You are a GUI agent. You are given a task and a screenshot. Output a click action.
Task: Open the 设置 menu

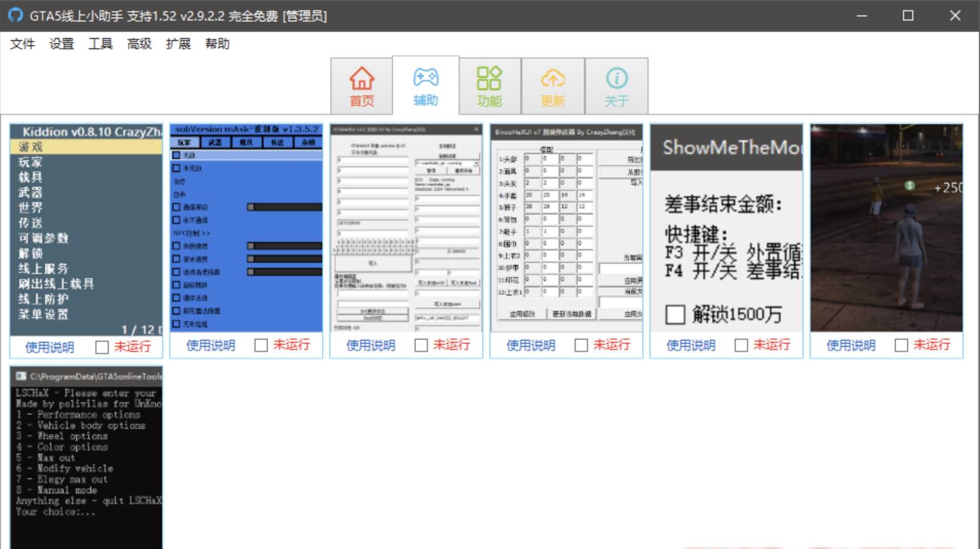62,44
